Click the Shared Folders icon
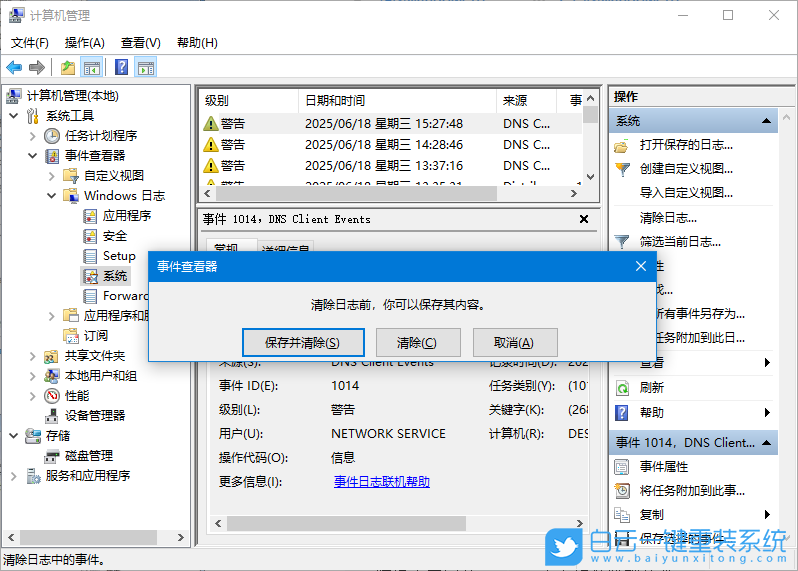The image size is (798, 571). [x=51, y=356]
